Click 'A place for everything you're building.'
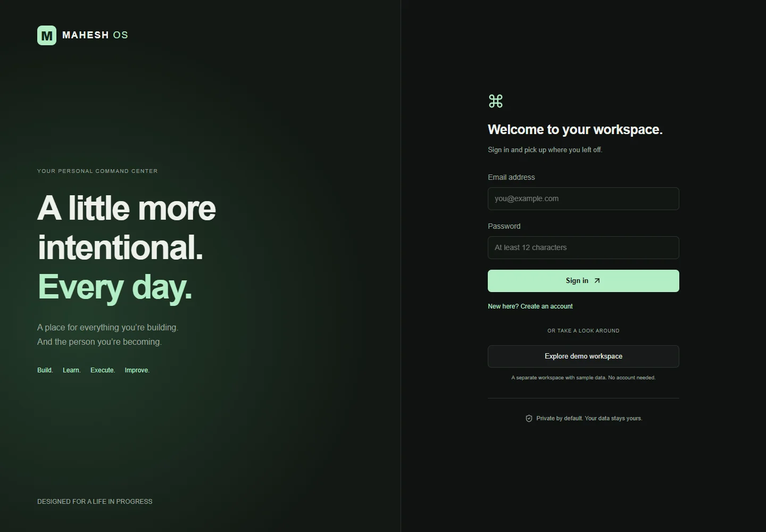The height and width of the screenshot is (532, 766). click(x=108, y=328)
